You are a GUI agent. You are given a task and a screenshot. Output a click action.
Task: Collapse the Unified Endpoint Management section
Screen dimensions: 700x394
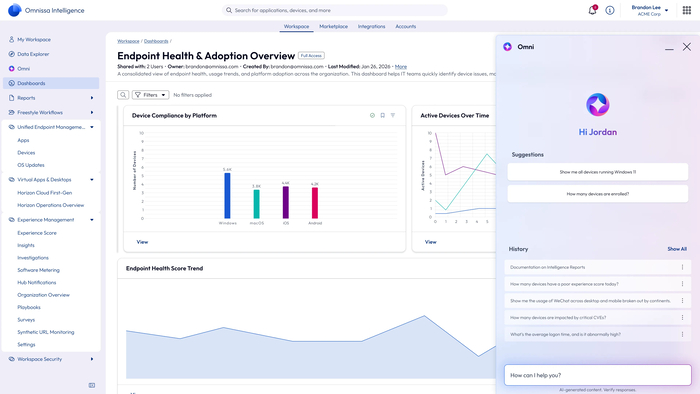pyautogui.click(x=92, y=127)
